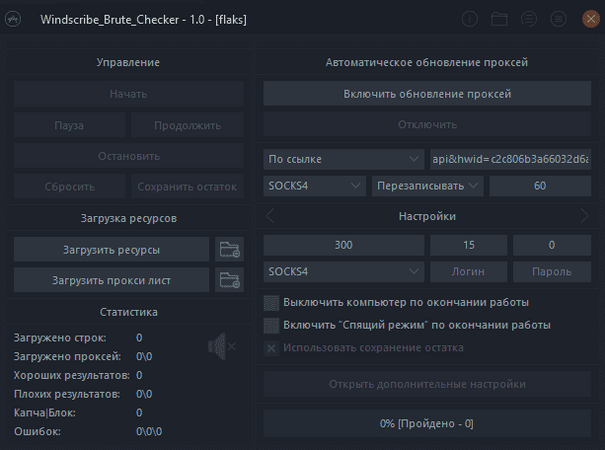Focus the Логин input field
Screen dimensions: 605x450
click(468, 272)
